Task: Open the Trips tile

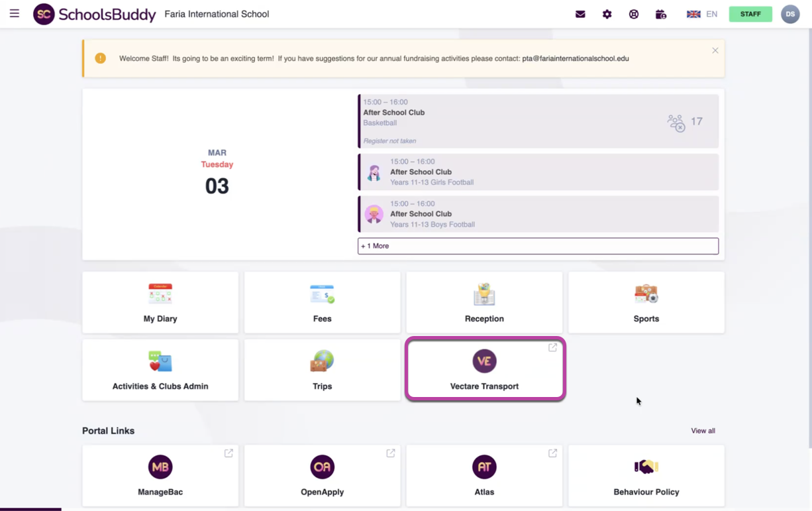Action: tap(322, 370)
